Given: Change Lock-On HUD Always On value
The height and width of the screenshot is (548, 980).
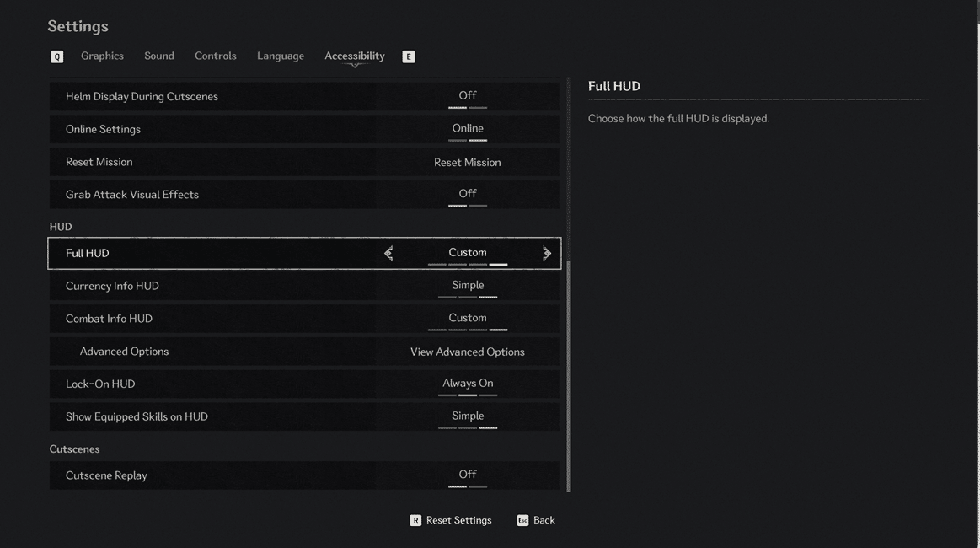Looking at the screenshot, I should click(468, 384).
